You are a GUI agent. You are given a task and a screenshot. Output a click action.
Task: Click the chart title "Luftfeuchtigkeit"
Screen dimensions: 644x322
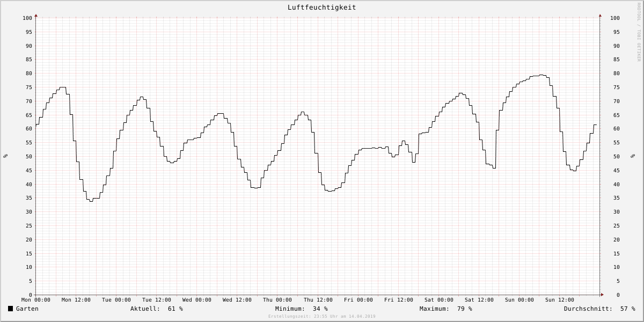(x=322, y=8)
